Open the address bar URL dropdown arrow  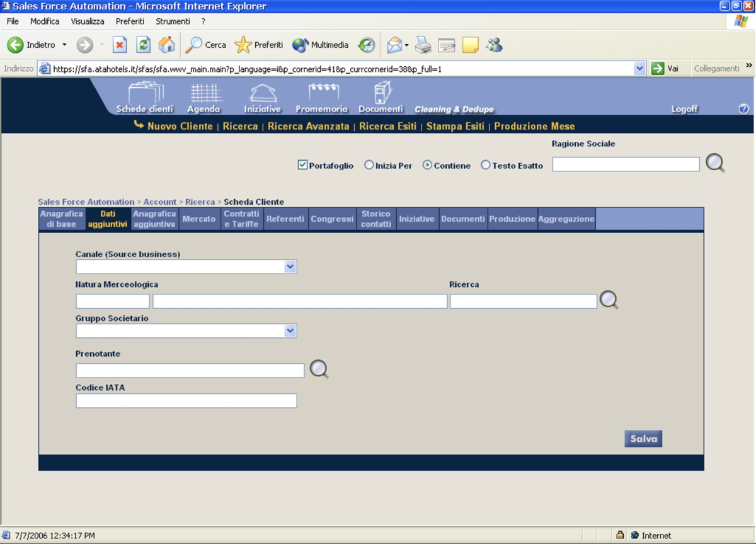point(640,68)
